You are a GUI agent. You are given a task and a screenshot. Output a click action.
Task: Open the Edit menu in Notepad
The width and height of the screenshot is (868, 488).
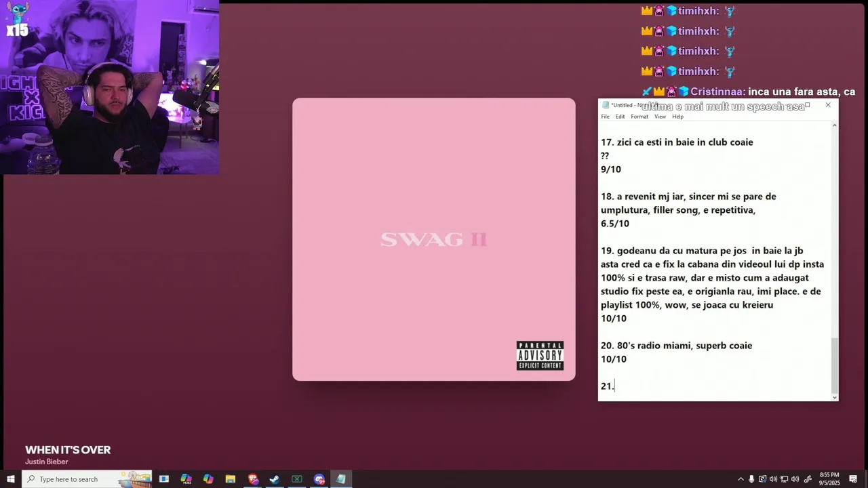620,117
